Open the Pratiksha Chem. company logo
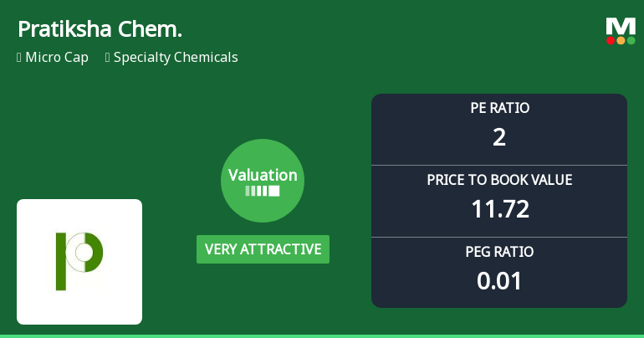 point(79,262)
